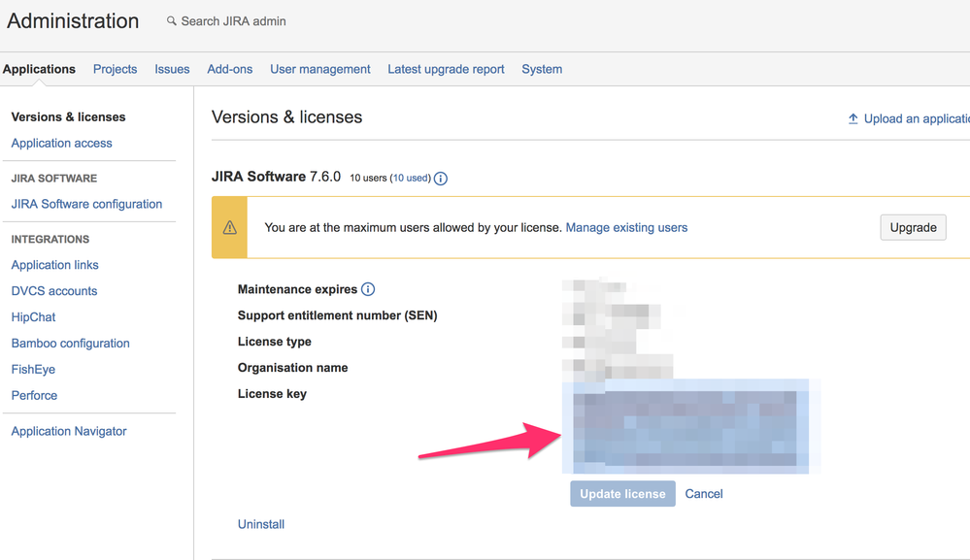Click the yellow warning triangle icon
This screenshot has width=970, height=560.
click(x=230, y=228)
